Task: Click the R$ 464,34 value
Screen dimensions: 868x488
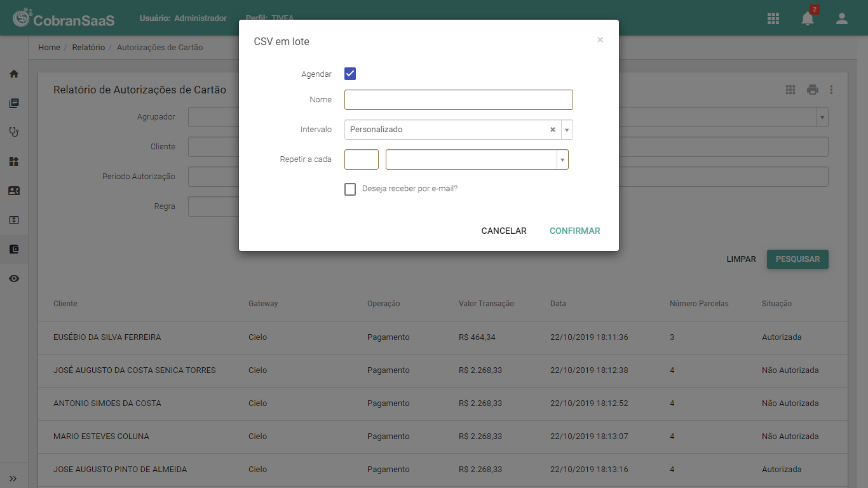Action: tap(477, 337)
